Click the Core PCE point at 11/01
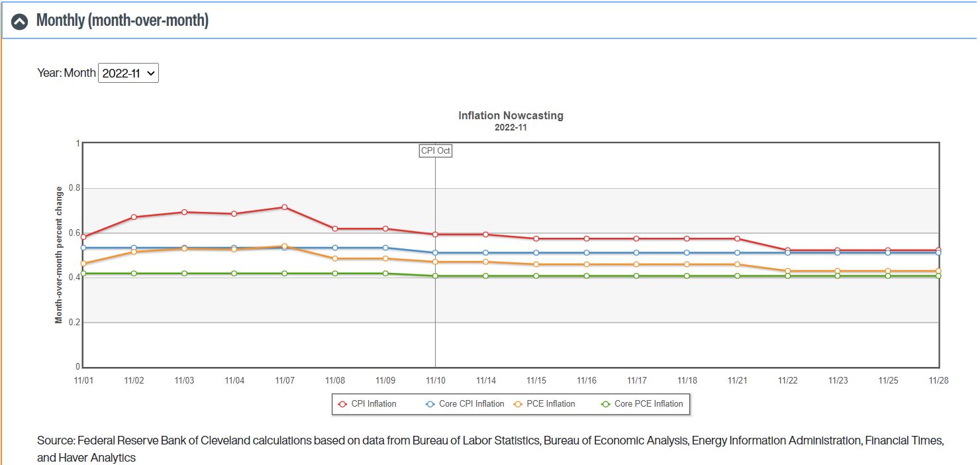This screenshot has width=980, height=465. [x=83, y=274]
